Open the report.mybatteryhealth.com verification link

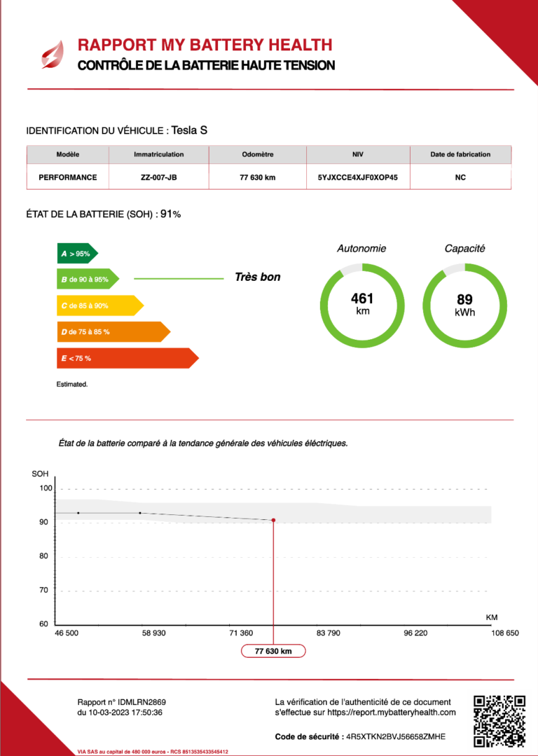coord(392,712)
